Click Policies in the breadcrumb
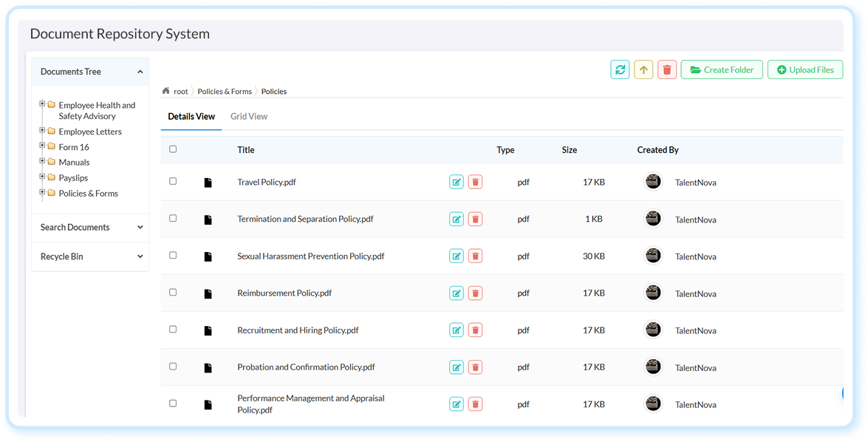The width and height of the screenshot is (868, 442). coord(274,92)
